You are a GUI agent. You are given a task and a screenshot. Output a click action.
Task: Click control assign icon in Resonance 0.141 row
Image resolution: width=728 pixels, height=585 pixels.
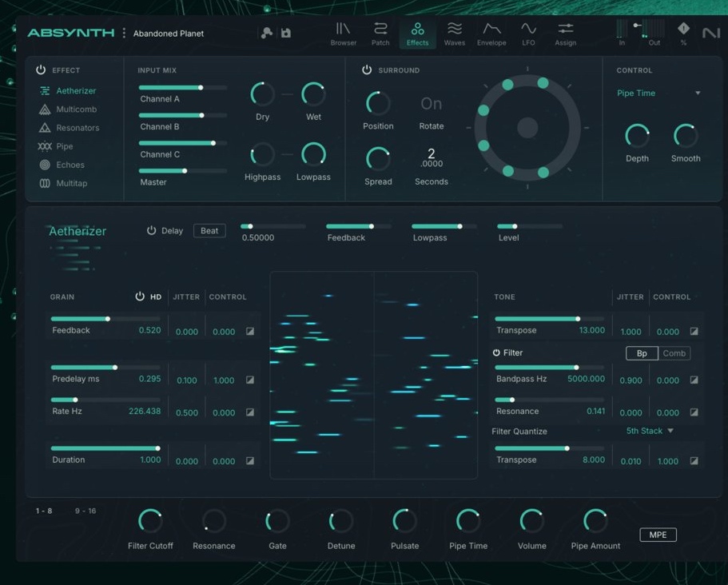(694, 412)
